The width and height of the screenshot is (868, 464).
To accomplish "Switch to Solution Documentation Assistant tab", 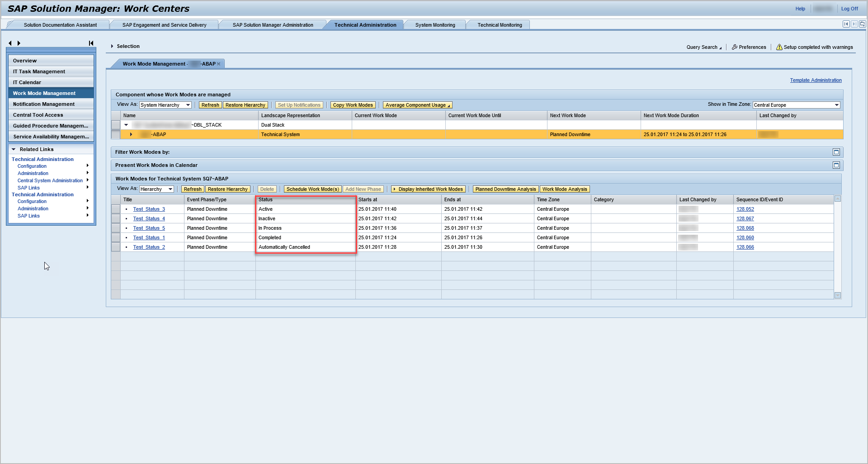I will [60, 25].
